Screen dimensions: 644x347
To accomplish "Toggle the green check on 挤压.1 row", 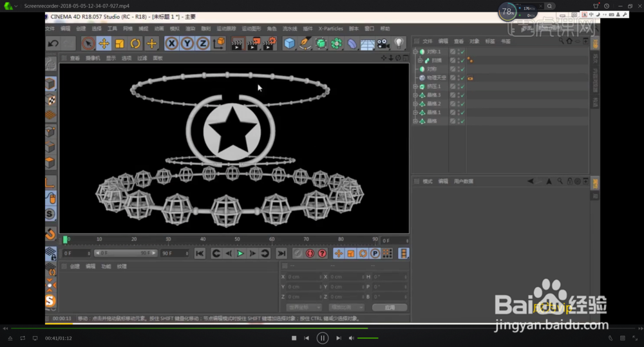I will coord(463,87).
